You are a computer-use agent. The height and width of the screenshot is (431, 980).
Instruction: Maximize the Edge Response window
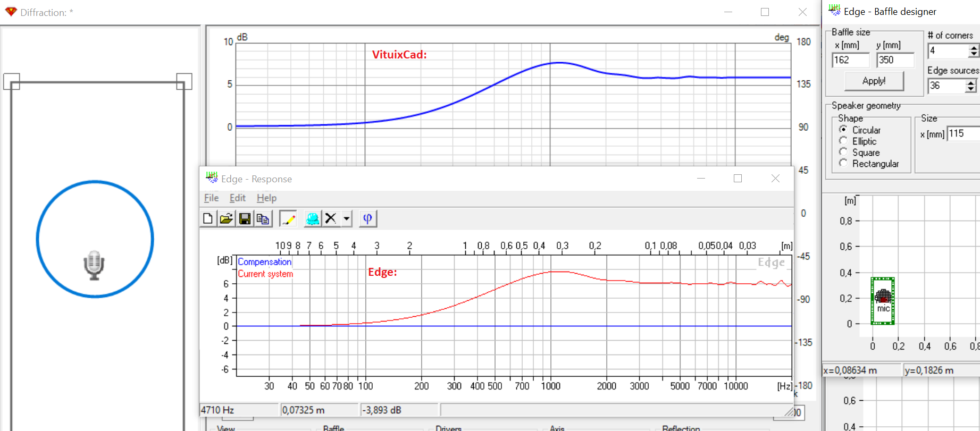738,179
